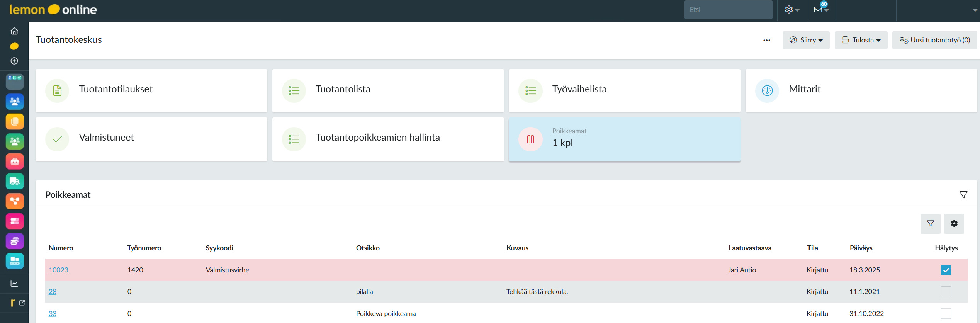Click the plus circle sidebar icon

coord(14,61)
